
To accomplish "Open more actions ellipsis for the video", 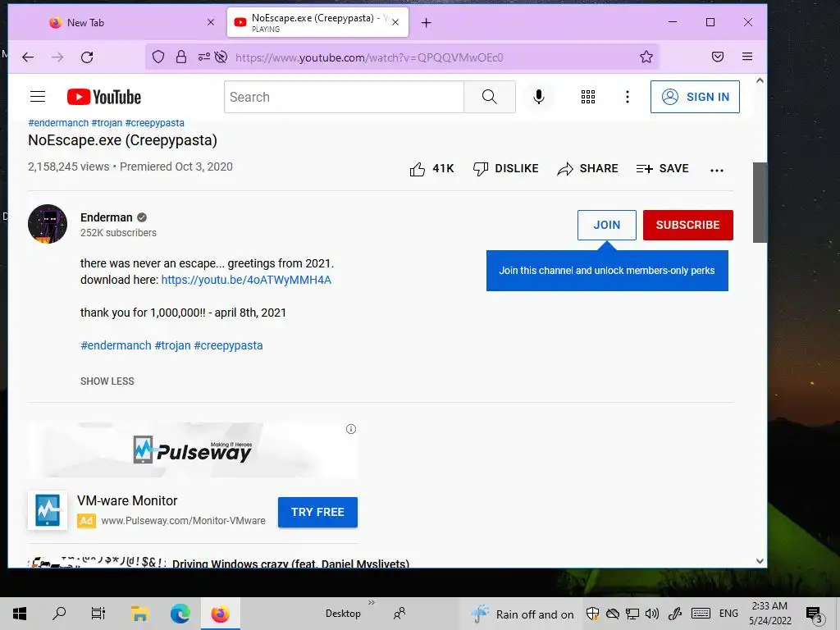I will pos(717,170).
